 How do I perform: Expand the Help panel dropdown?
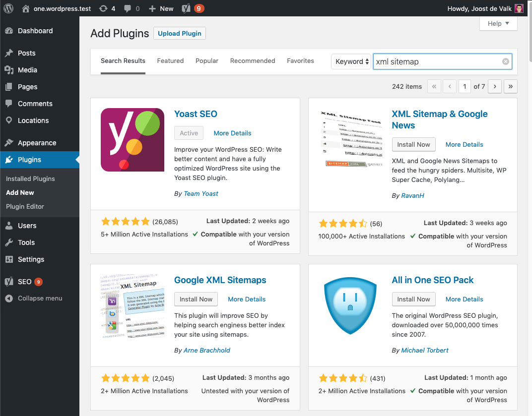point(498,23)
